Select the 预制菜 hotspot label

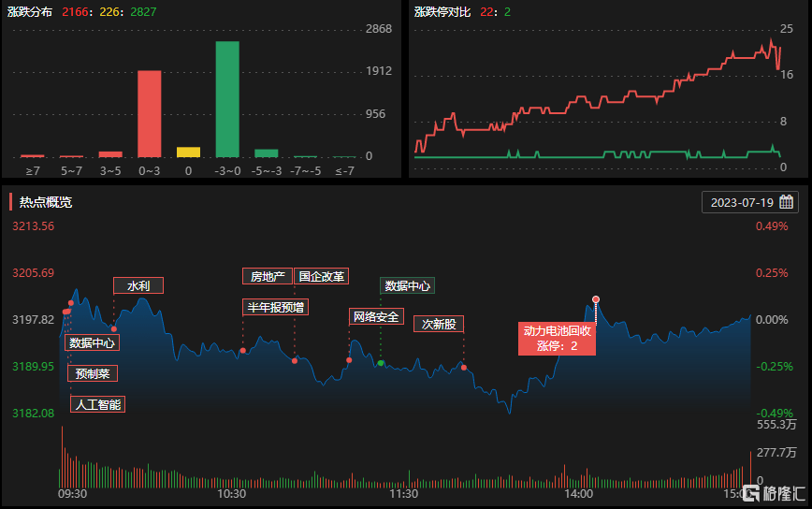[93, 373]
